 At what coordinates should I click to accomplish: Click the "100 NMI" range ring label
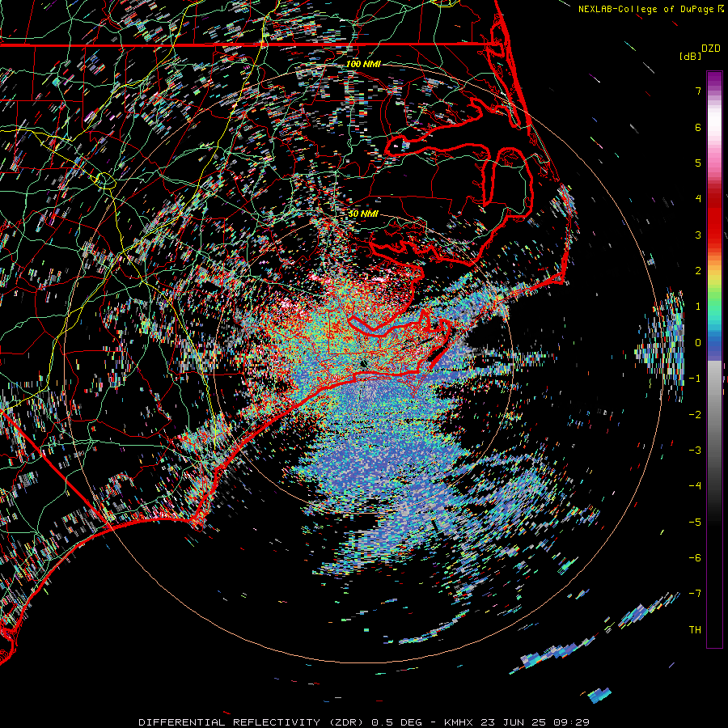click(x=363, y=64)
